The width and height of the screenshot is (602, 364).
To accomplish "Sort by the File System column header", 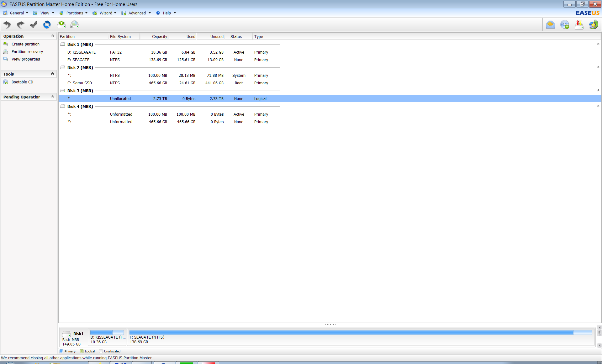I will [x=124, y=37].
